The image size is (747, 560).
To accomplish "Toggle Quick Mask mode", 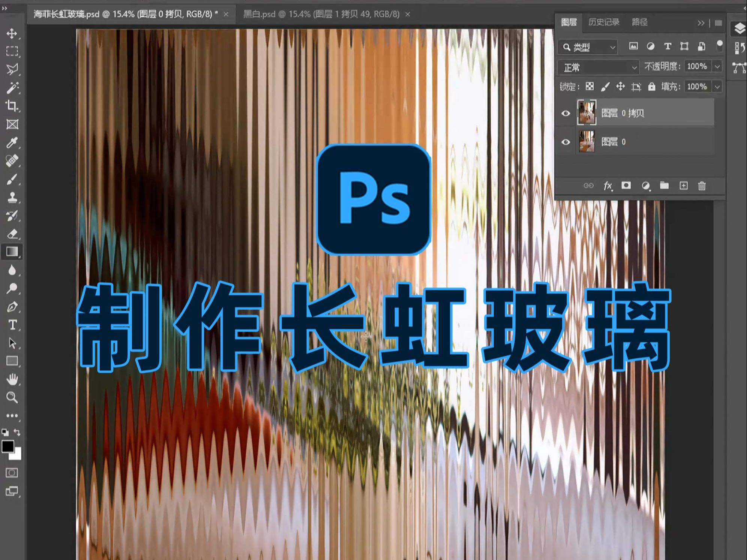I will (x=12, y=473).
